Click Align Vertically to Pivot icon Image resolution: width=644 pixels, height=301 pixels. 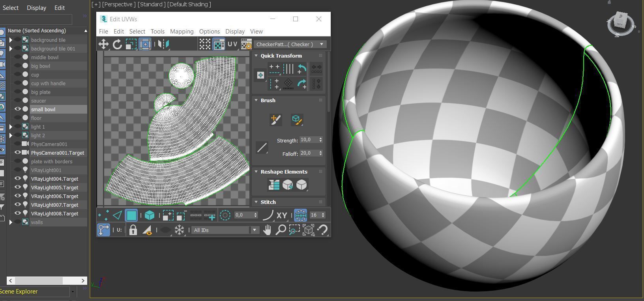tap(274, 84)
